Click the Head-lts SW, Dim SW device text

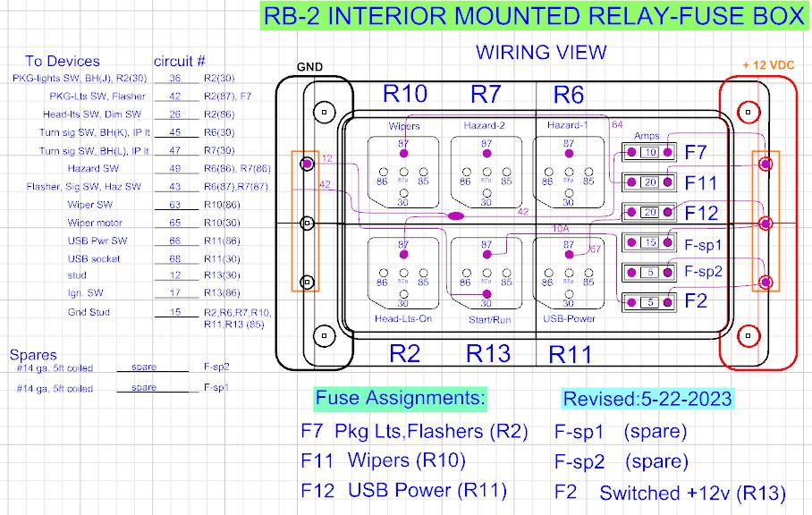92,114
